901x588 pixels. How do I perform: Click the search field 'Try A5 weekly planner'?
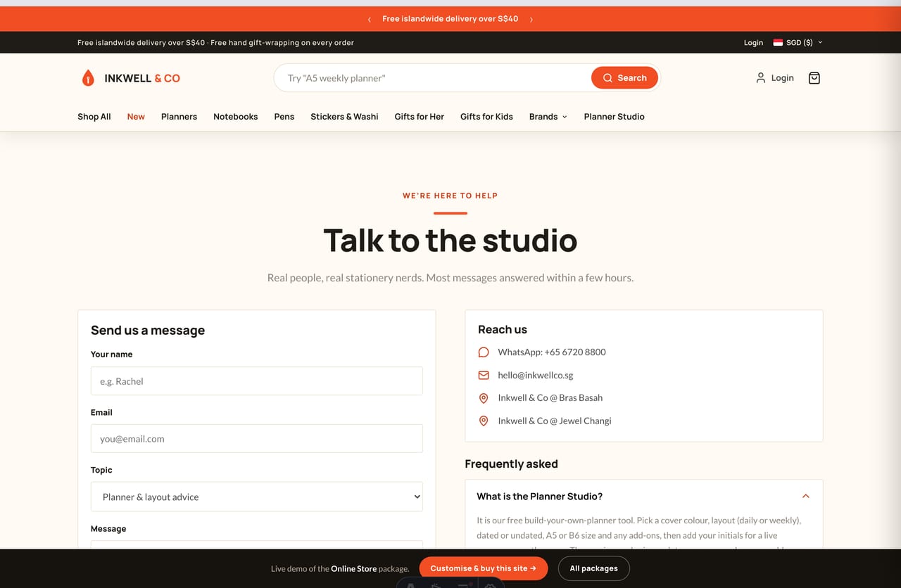(x=432, y=78)
